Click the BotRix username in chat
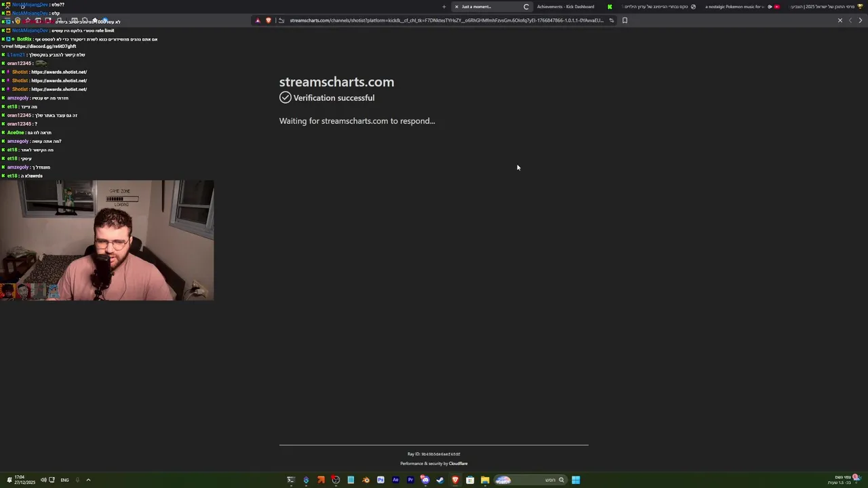 click(24, 39)
